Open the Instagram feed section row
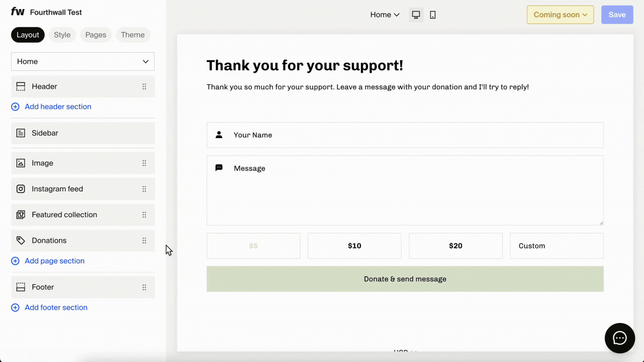Screen dimensions: 644x362 83,189
